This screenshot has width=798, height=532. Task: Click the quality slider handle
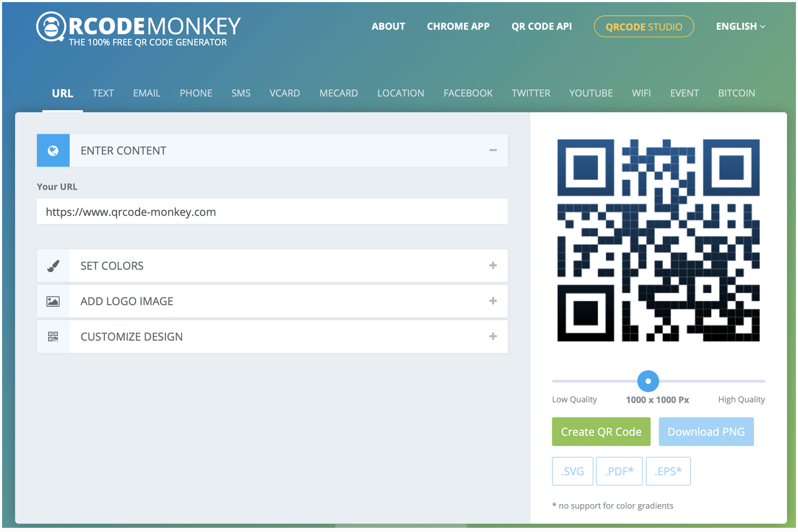point(648,381)
